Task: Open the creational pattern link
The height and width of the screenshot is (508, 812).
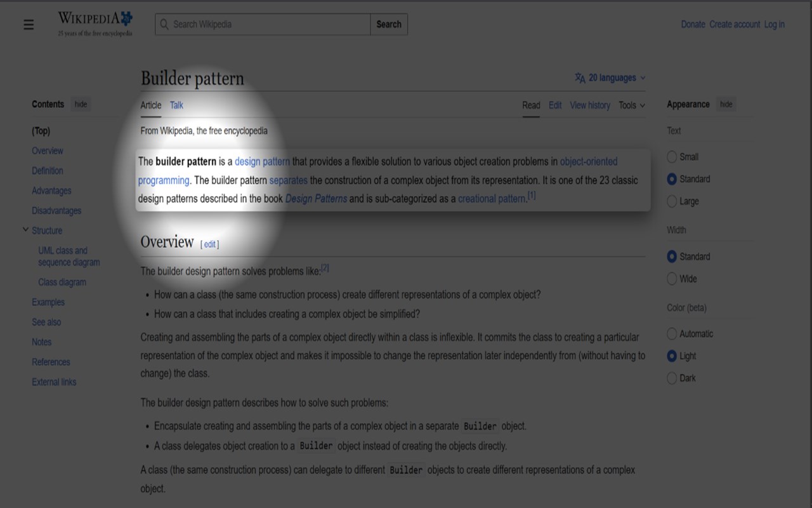Action: point(492,199)
